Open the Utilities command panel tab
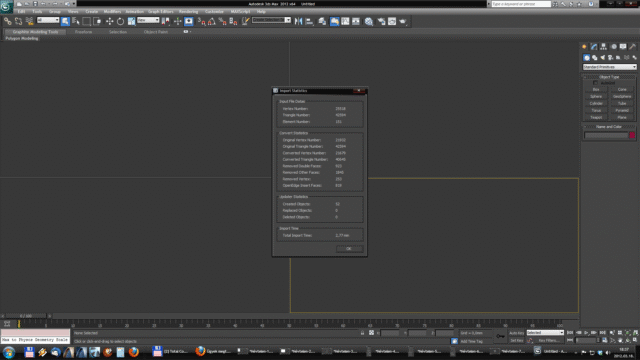 click(x=633, y=47)
